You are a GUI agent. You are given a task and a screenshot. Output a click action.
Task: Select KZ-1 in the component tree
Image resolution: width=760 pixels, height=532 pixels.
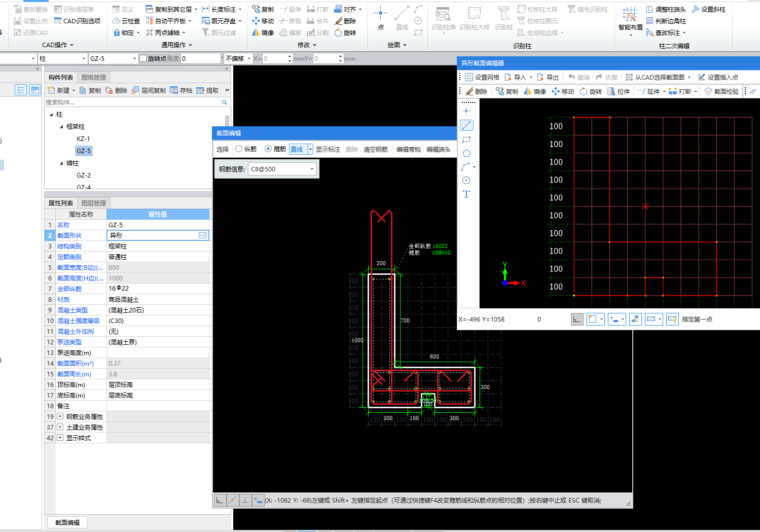pos(83,138)
